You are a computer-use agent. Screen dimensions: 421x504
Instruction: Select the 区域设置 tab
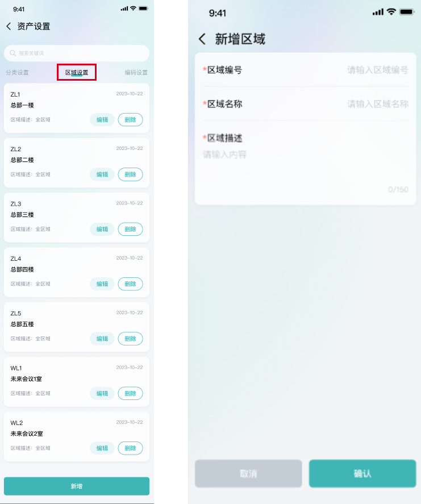tap(77, 72)
